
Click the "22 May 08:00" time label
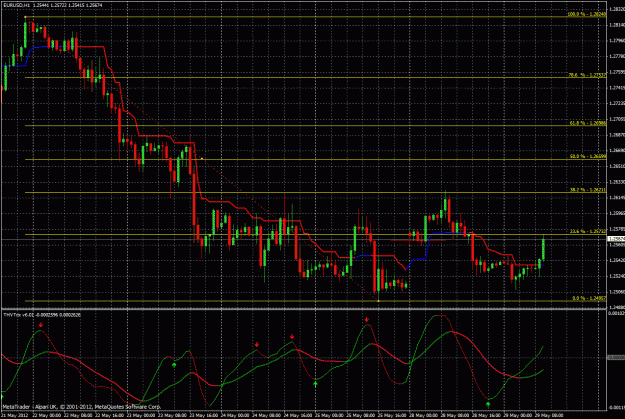(x=79, y=415)
